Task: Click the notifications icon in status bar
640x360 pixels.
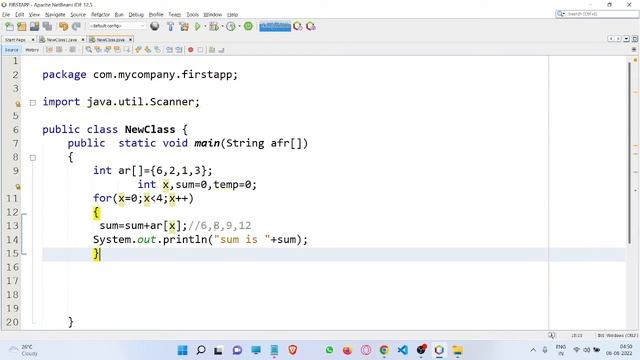Action: 552,335
